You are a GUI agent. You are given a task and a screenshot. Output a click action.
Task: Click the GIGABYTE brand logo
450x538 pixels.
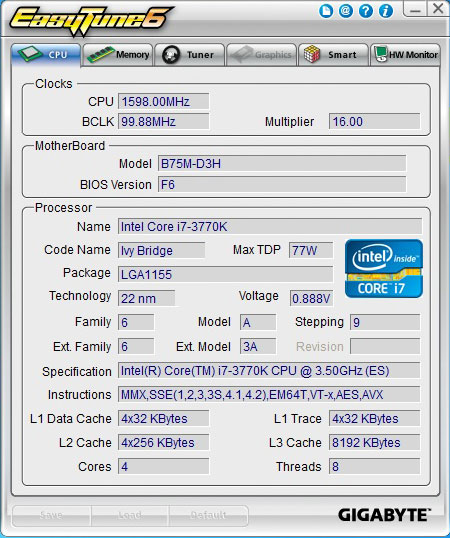[383, 515]
